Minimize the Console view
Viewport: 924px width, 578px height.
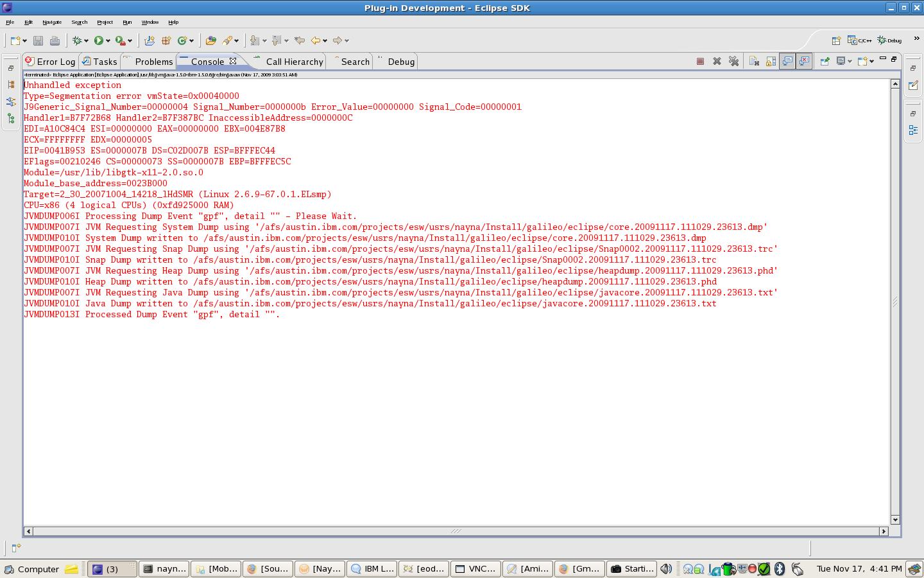click(x=883, y=58)
